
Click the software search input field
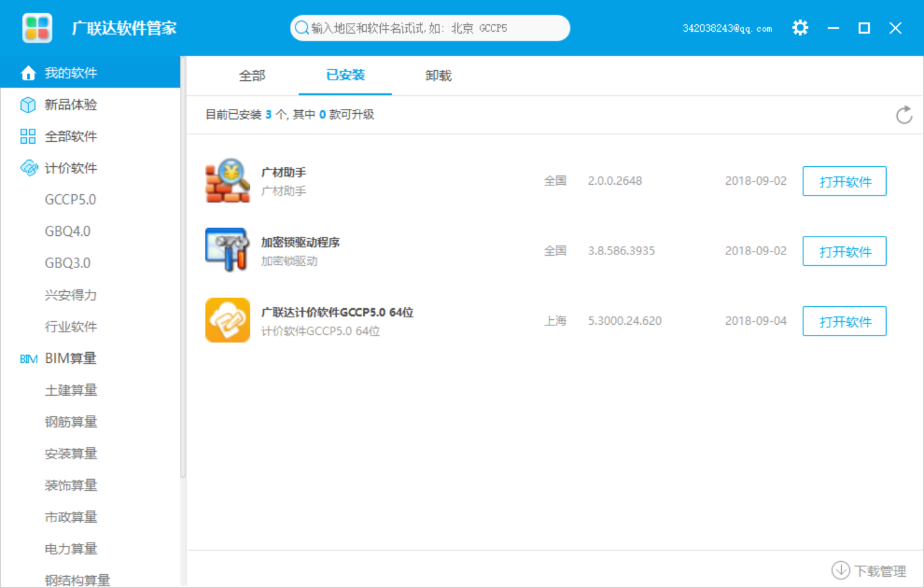[430, 28]
